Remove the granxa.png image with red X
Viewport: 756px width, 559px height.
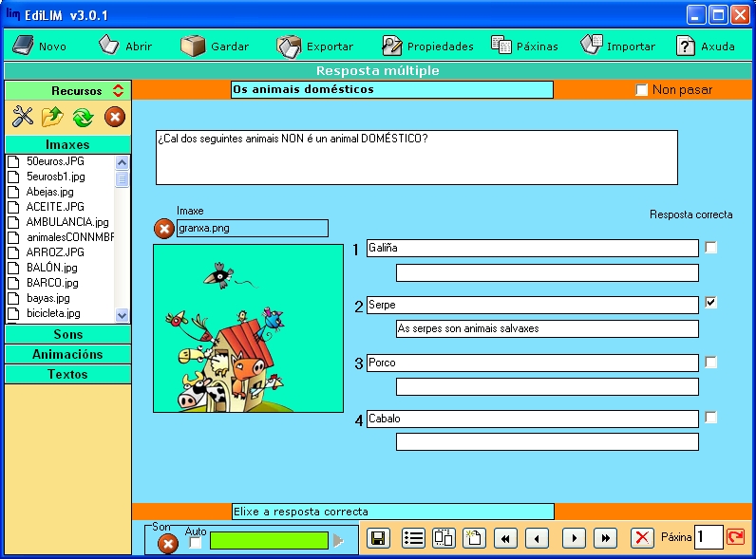tap(164, 229)
